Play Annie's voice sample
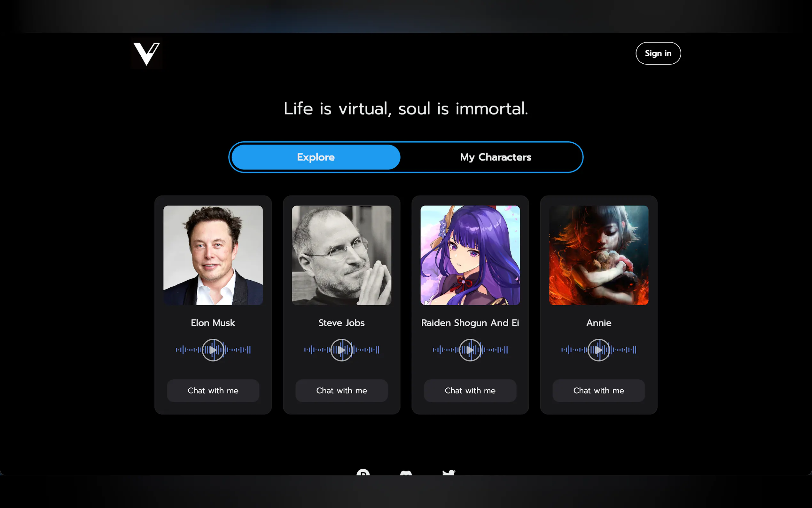812x508 pixels. tap(598, 350)
